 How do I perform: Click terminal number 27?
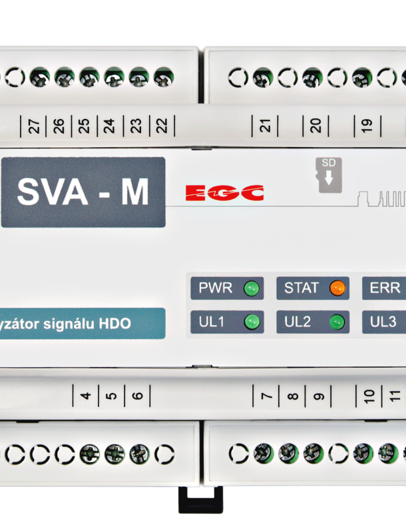[33, 126]
